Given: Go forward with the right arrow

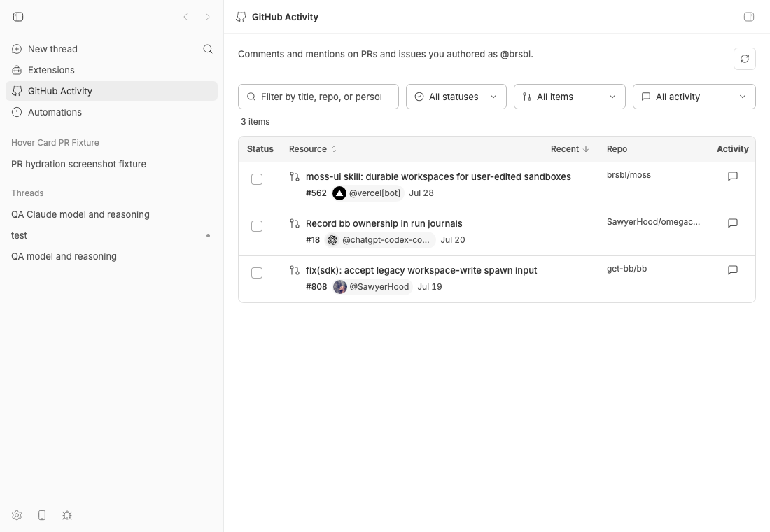Looking at the screenshot, I should point(208,17).
